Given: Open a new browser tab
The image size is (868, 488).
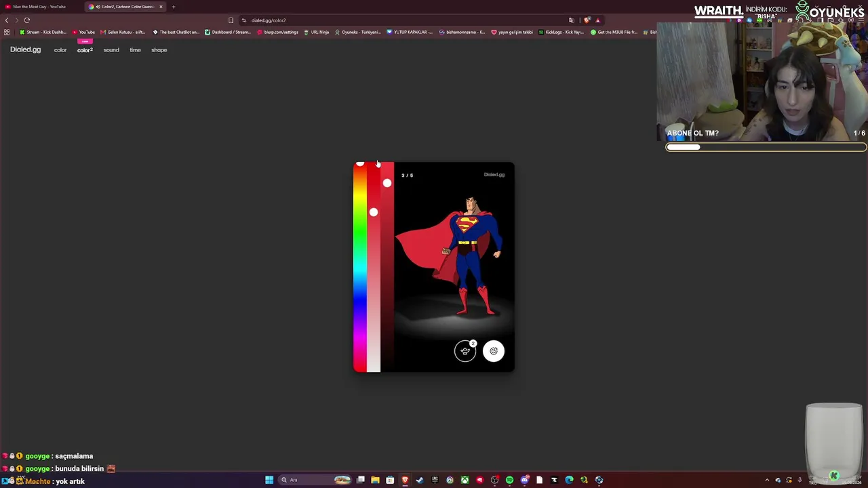Looking at the screenshot, I should pos(173,7).
